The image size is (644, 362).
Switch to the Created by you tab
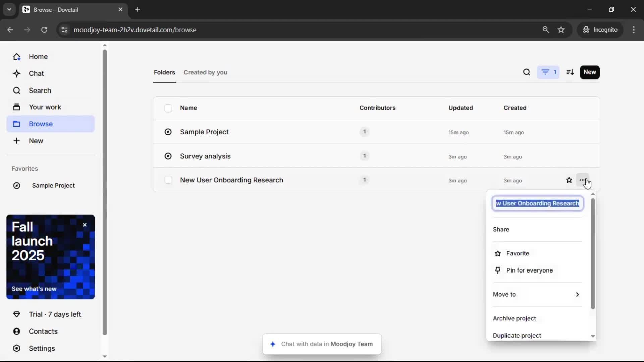point(205,72)
